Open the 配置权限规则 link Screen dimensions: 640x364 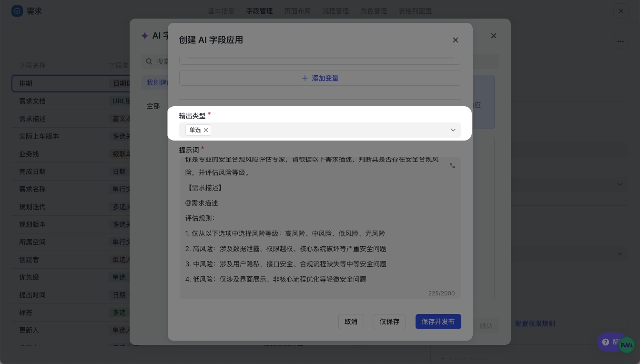tap(535, 324)
